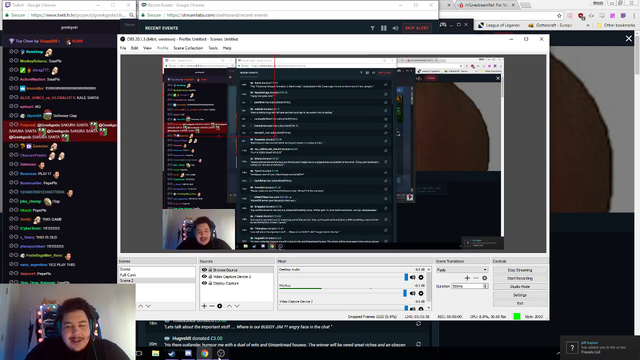Open Edit menu in OBS
The width and height of the screenshot is (640, 360).
pyautogui.click(x=134, y=48)
